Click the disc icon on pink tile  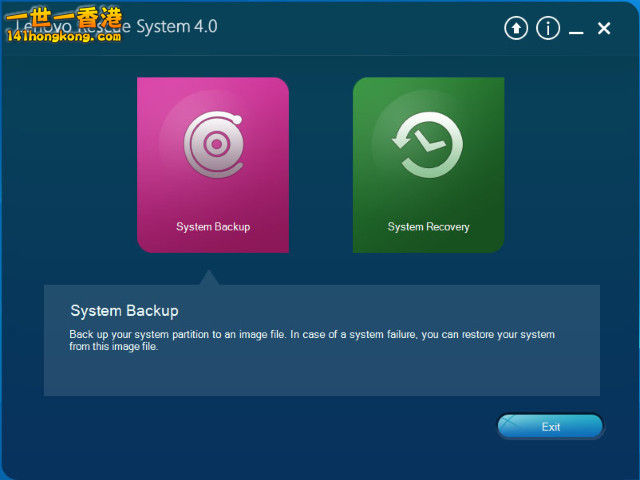coord(214,145)
